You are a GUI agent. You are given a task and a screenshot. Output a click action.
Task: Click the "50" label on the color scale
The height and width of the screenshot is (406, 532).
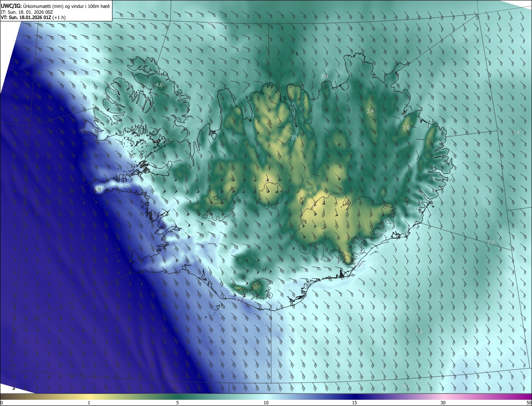(529, 403)
